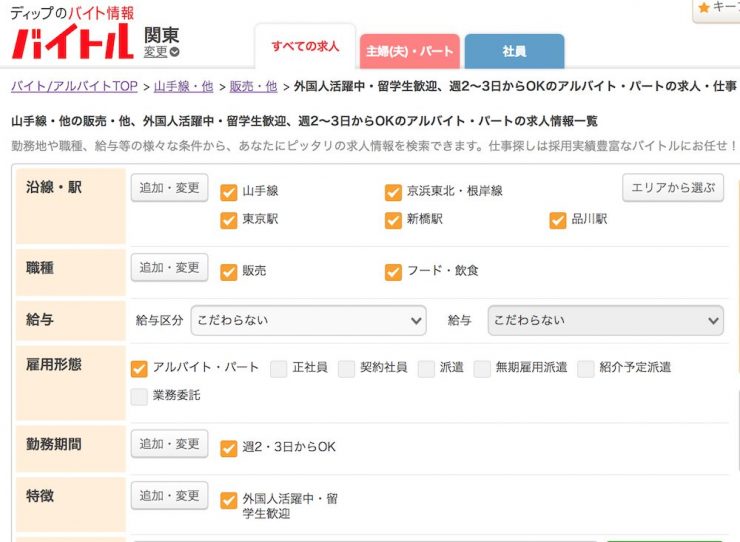Switch to the すべての求人 tab
This screenshot has width=740, height=542.
point(305,47)
